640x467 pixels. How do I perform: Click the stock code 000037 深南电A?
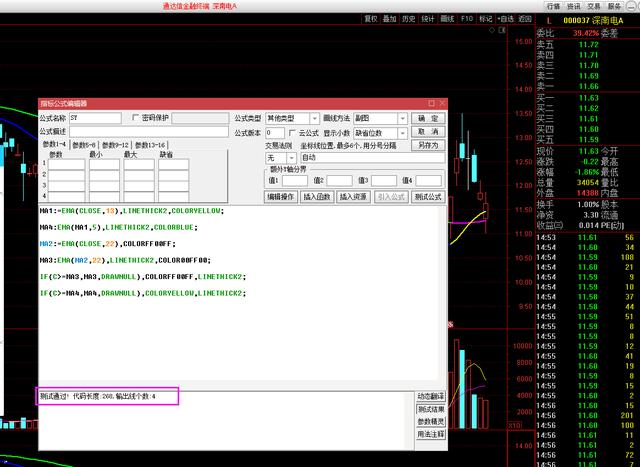[x=593, y=20]
